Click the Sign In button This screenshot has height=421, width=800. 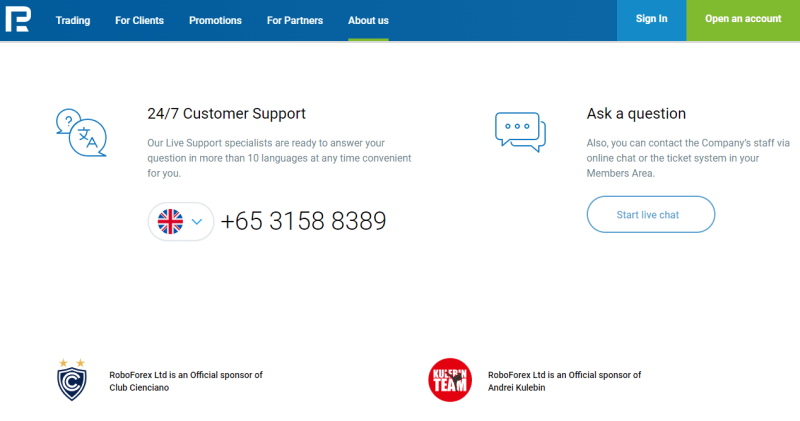[x=652, y=20]
